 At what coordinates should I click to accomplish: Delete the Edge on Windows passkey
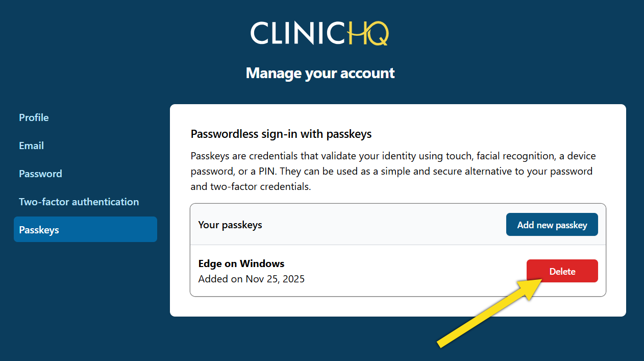pos(562,271)
